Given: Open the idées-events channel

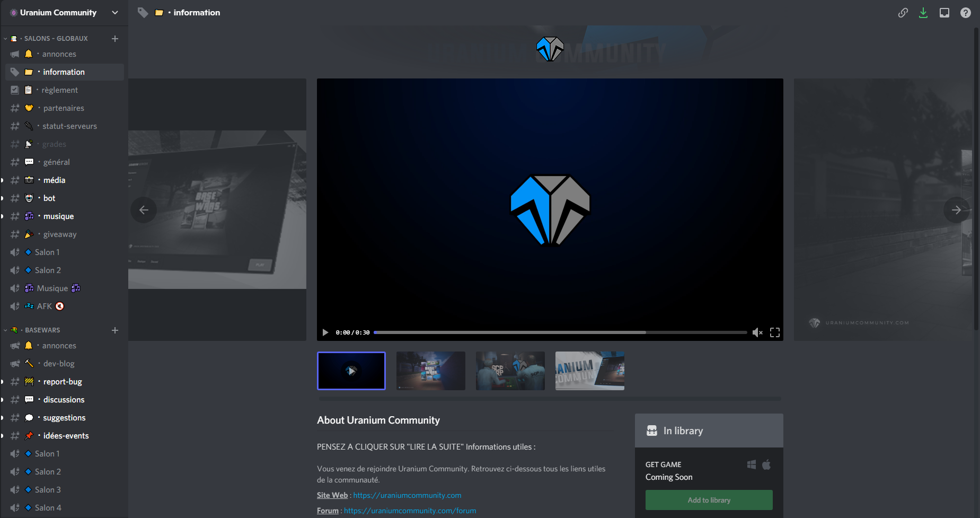Looking at the screenshot, I should pos(64,436).
